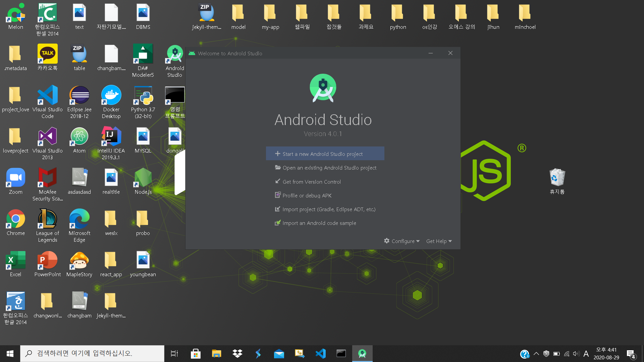Click the taskbar search input field
Viewport: 644px width, 362px height.
(92, 354)
